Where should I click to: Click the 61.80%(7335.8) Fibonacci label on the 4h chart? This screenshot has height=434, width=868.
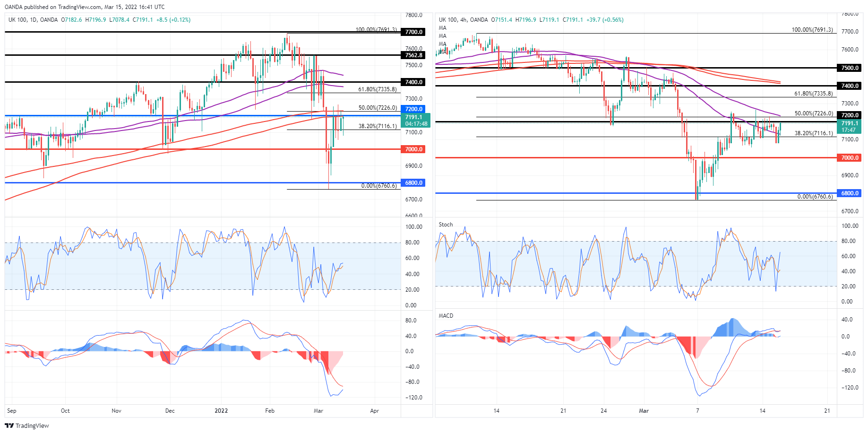tap(814, 94)
